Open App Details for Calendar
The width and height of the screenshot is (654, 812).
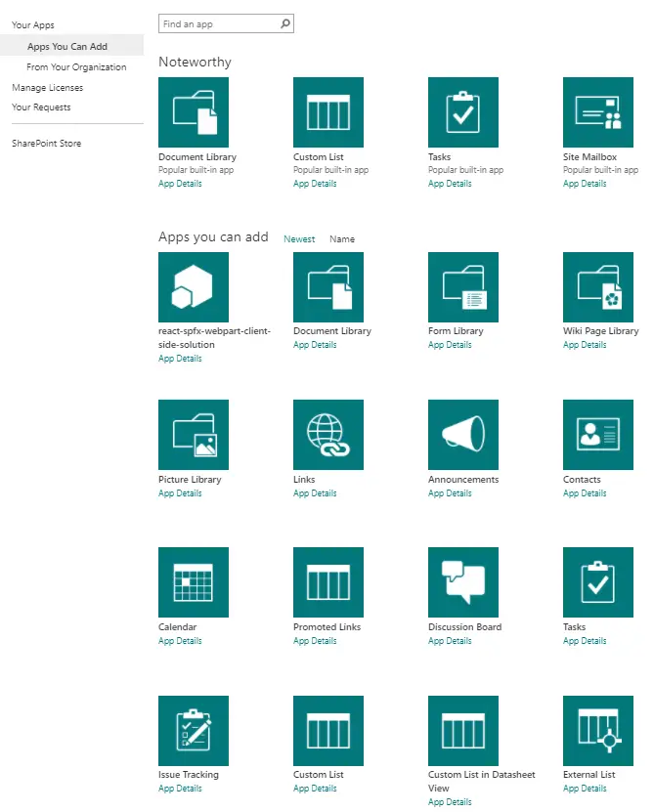(180, 641)
